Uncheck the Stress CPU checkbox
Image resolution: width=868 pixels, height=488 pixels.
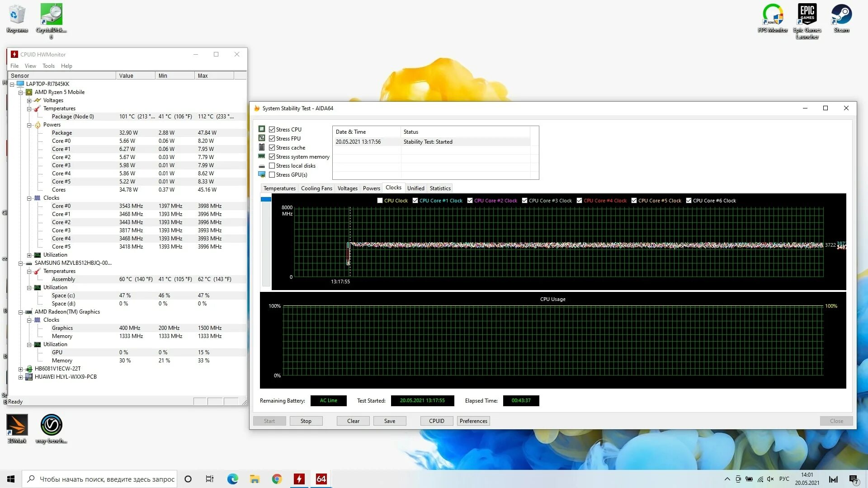[272, 130]
